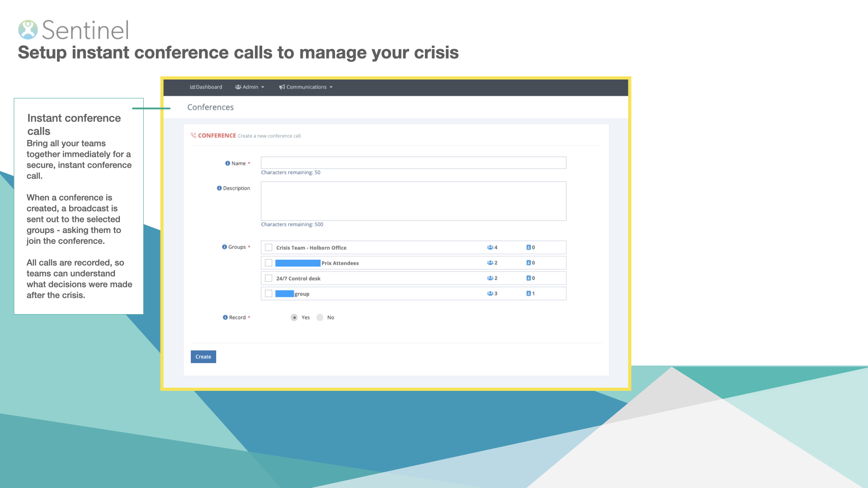The width and height of the screenshot is (868, 488).
Task: Click members icon for Prix Attendees row
Action: tap(490, 263)
